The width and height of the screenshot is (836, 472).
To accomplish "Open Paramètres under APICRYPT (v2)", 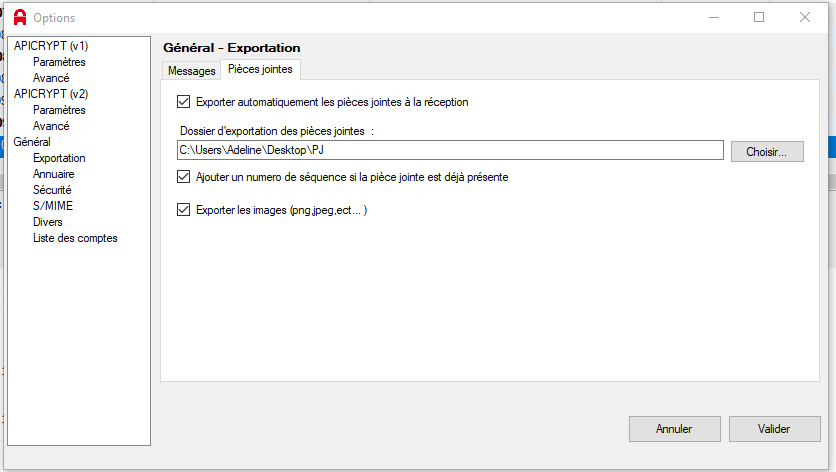I will coord(59,110).
